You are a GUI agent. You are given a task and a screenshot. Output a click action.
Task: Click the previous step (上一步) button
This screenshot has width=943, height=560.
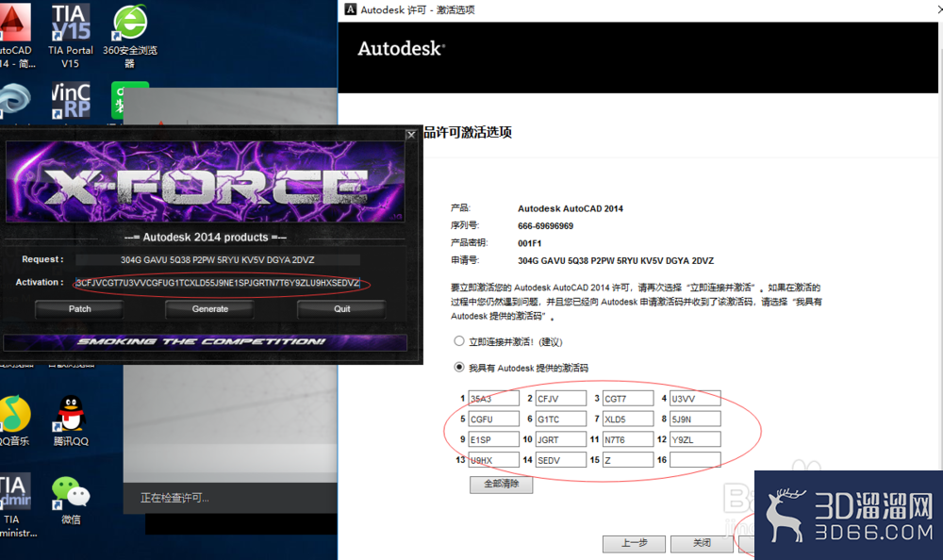[x=634, y=543]
